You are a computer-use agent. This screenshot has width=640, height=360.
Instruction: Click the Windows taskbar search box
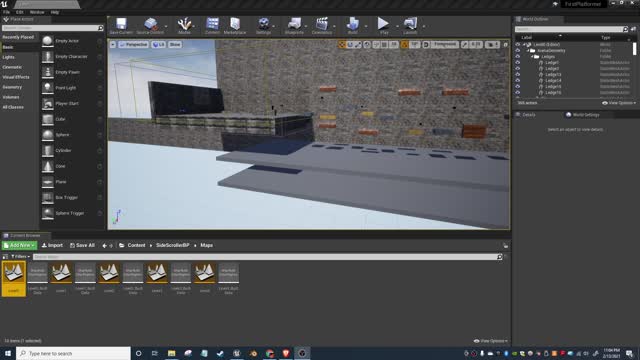coord(73,353)
